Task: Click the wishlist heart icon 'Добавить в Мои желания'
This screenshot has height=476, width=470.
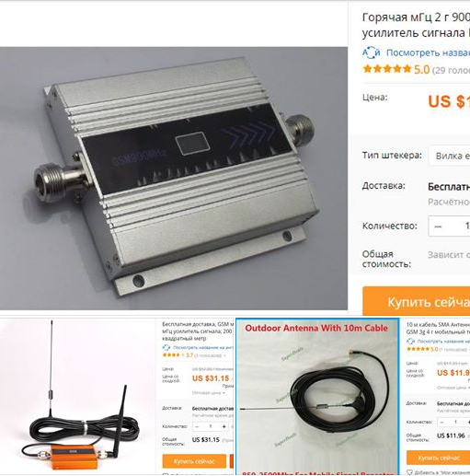Action: pyautogui.click(x=409, y=472)
